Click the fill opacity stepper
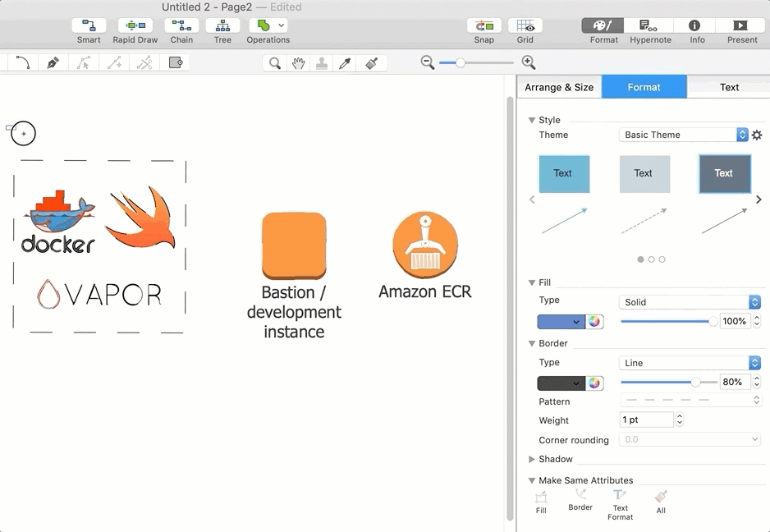Screen dimensions: 770x532 [757, 321]
